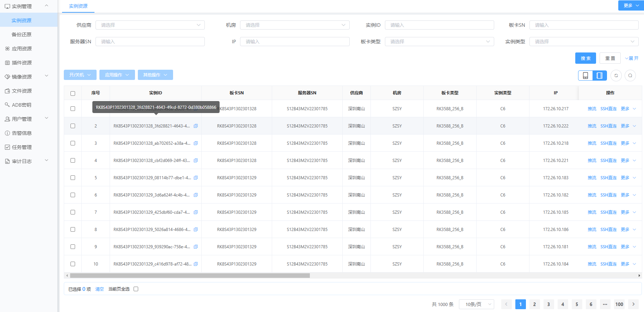Select the 实例资源 tab
The height and width of the screenshot is (312, 644).
(x=78, y=6)
